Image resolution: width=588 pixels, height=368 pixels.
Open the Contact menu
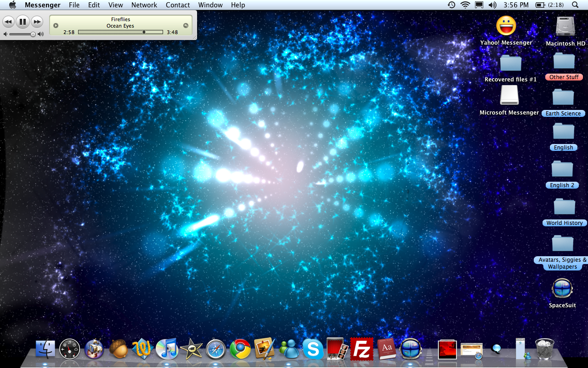[x=178, y=5]
